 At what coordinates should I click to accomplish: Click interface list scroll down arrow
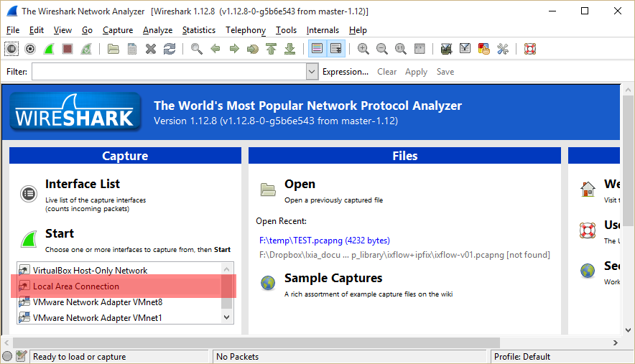(227, 317)
